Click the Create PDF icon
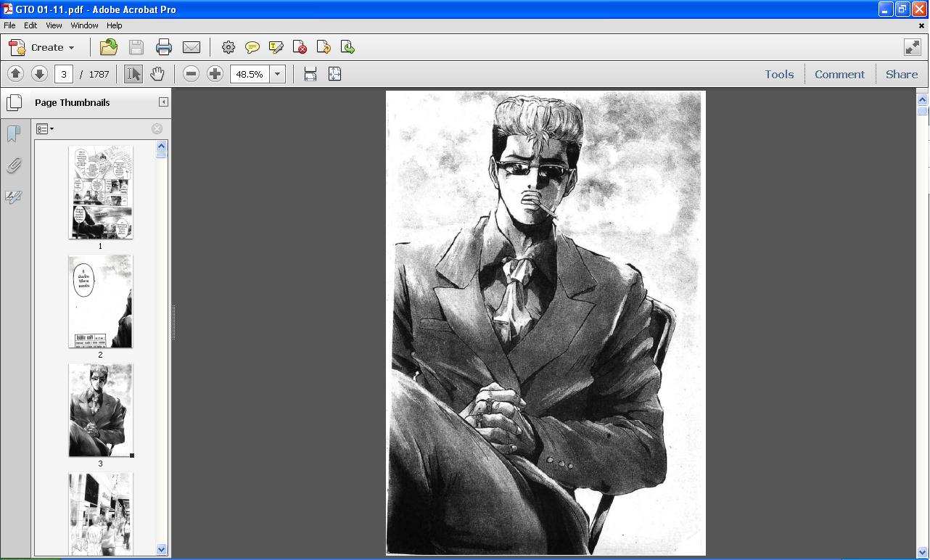This screenshot has height=560, width=930. (17, 48)
